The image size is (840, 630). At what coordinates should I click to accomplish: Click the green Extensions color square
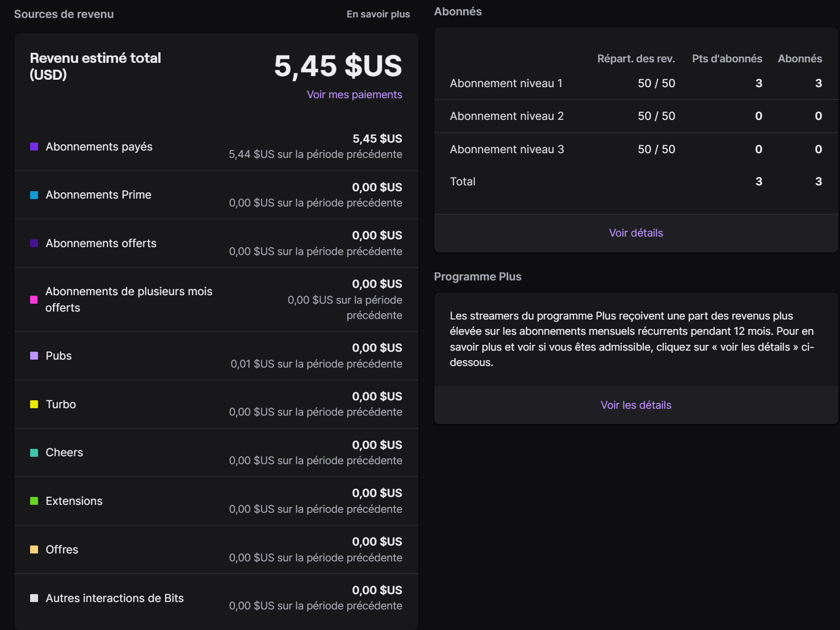(34, 501)
